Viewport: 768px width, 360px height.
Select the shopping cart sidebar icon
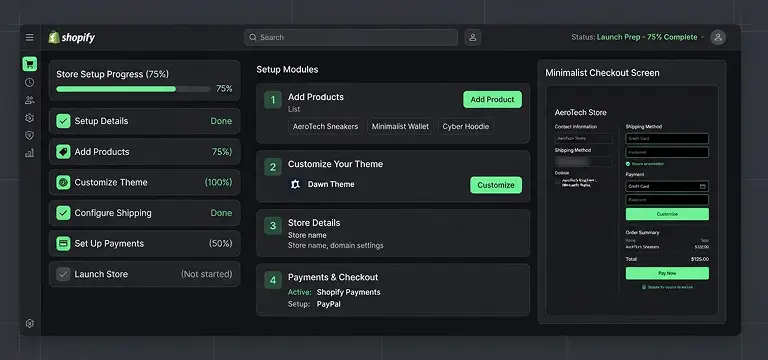coord(29,64)
